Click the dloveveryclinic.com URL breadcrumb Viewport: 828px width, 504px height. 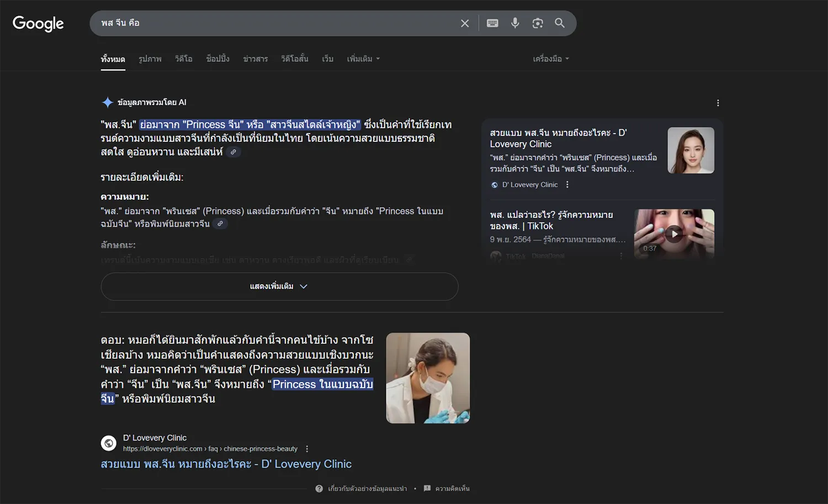(210, 449)
